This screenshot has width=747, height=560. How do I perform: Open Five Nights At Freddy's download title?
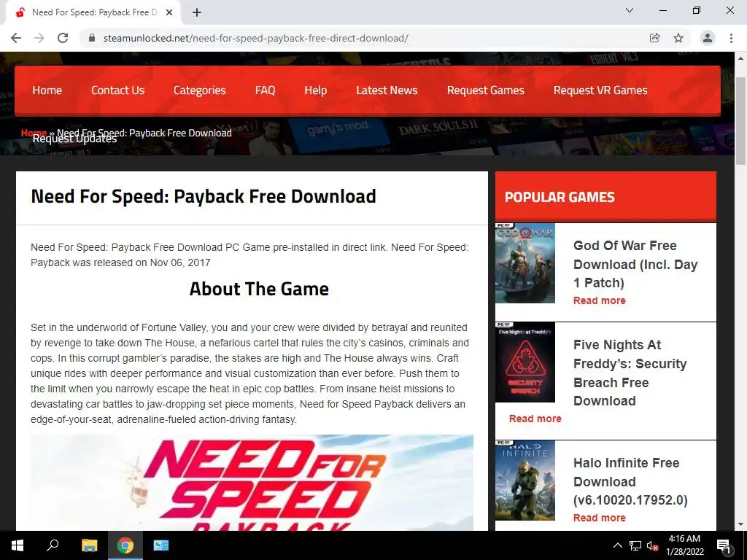tap(630, 373)
